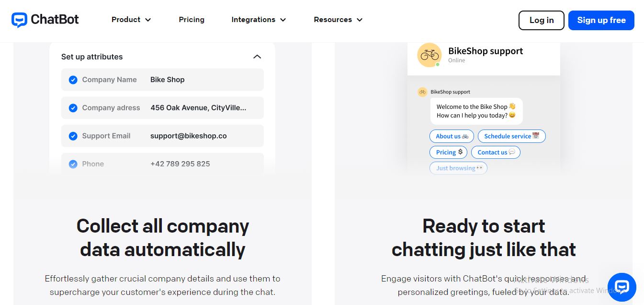Image resolution: width=644 pixels, height=305 pixels.
Task: Open the Resources dropdown menu
Action: coord(338,20)
